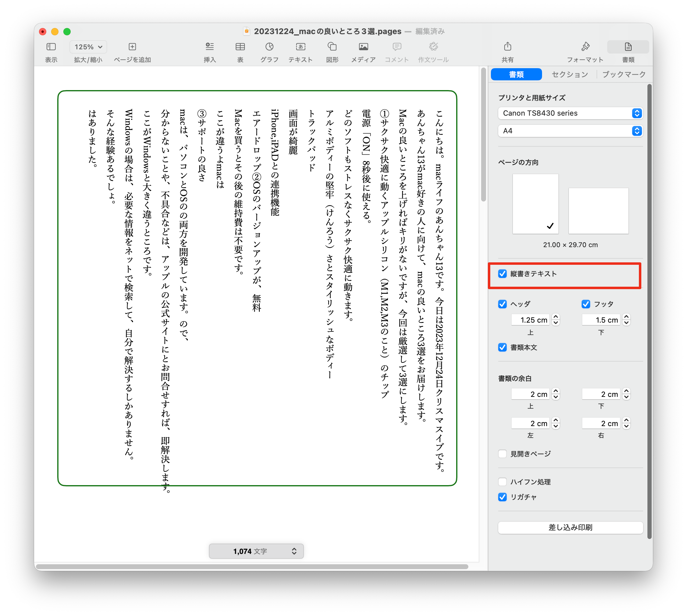Open the 125% zoom dropdown
This screenshot has width=687, height=616.
(x=88, y=47)
